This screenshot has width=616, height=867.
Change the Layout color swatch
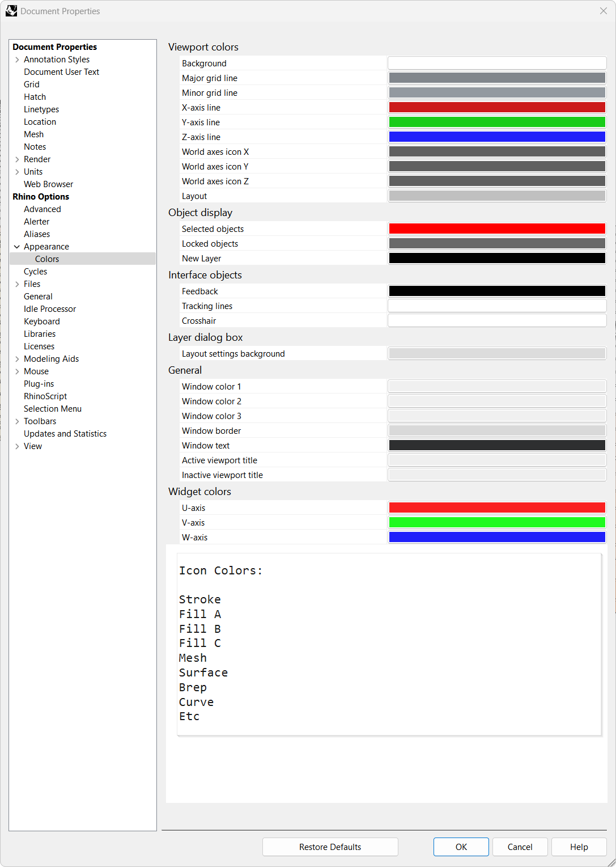click(x=497, y=196)
